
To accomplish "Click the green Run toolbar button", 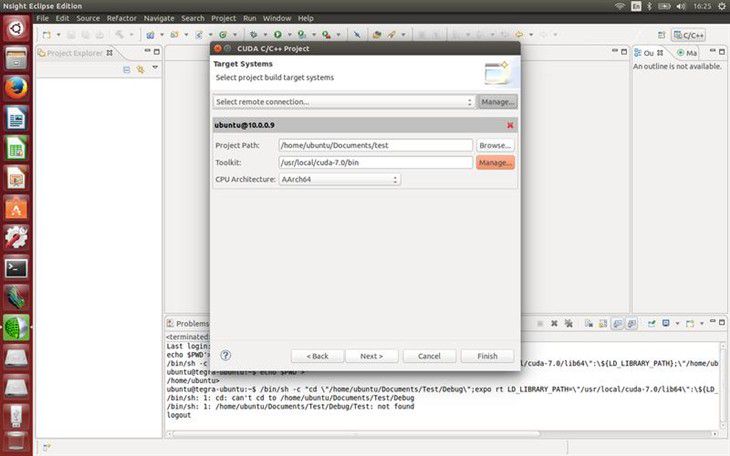I will (x=278, y=35).
